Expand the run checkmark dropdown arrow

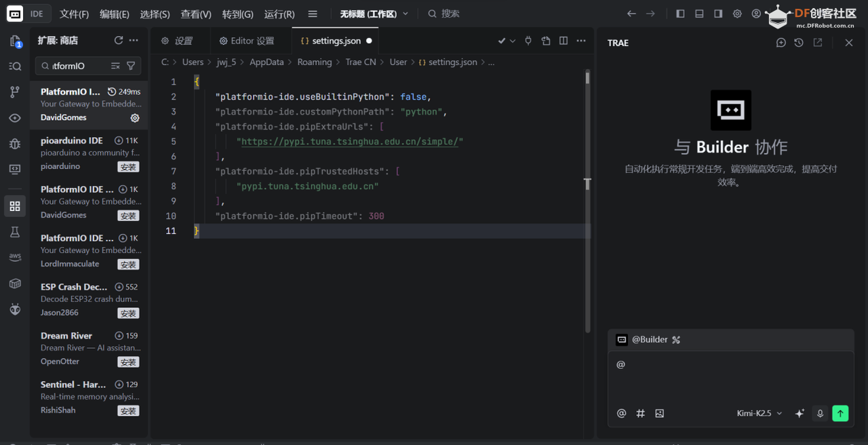(x=512, y=41)
